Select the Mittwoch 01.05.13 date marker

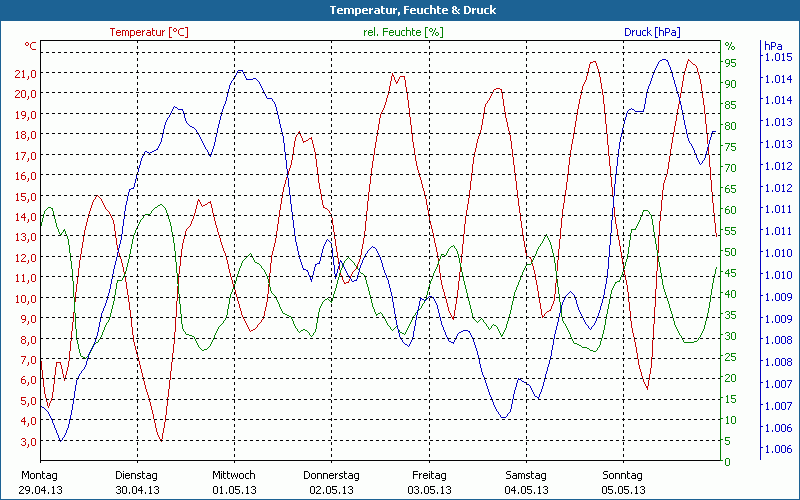click(234, 482)
